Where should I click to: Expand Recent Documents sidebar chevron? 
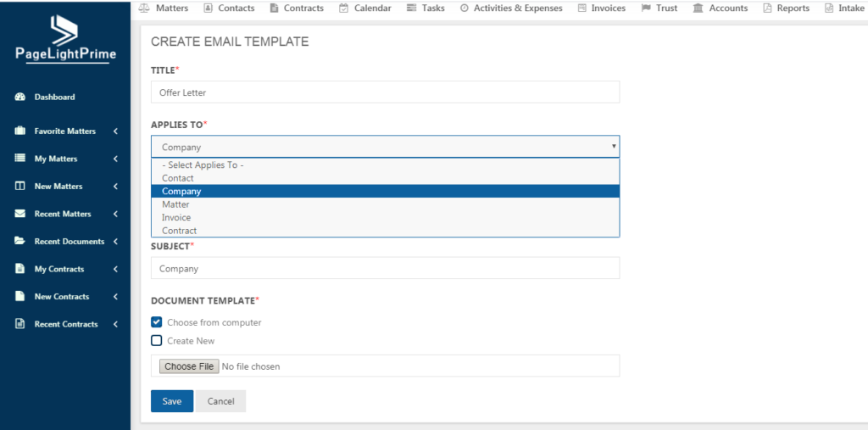click(115, 242)
